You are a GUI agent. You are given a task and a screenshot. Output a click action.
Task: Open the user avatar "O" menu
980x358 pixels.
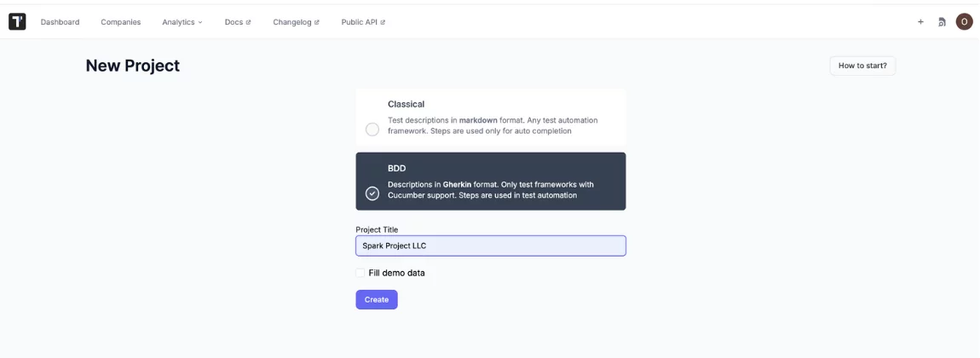click(x=964, y=22)
